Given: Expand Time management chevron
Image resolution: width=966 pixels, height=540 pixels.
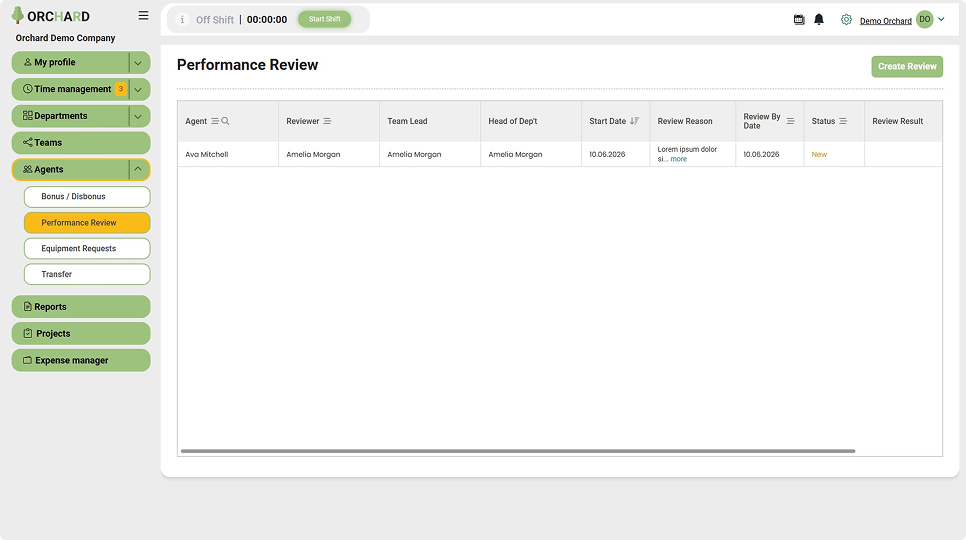Looking at the screenshot, I should click(138, 89).
